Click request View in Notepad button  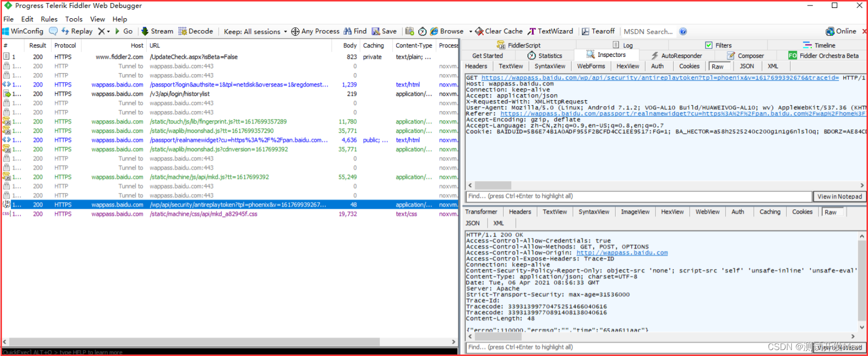[x=840, y=197]
